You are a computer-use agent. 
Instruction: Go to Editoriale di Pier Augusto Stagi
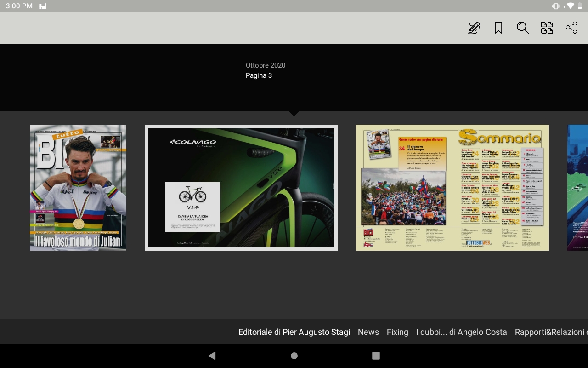click(x=294, y=332)
